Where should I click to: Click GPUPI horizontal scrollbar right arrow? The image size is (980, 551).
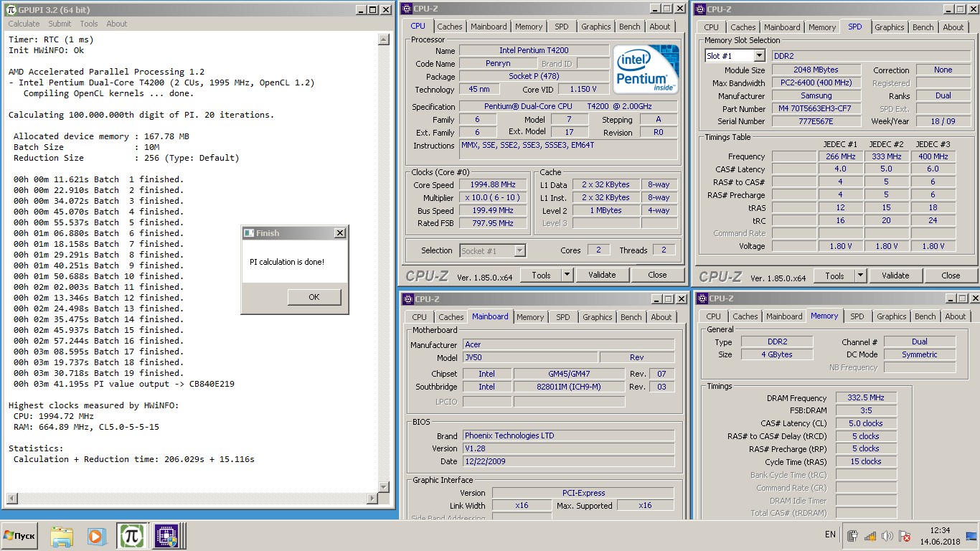[372, 499]
